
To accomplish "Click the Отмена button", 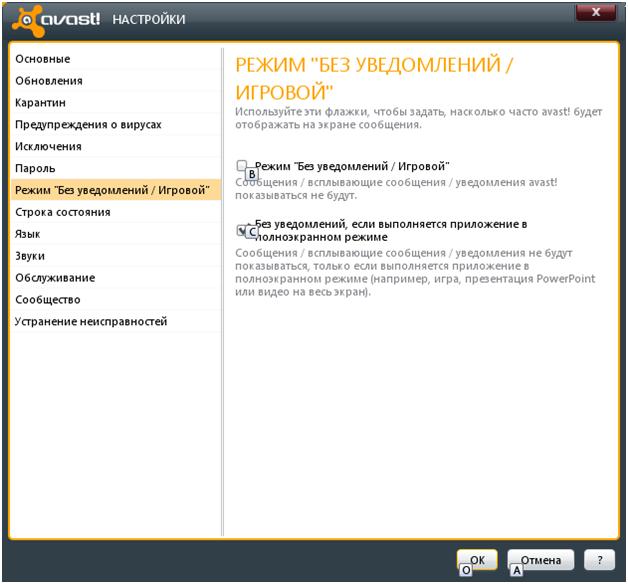I will coord(541,560).
